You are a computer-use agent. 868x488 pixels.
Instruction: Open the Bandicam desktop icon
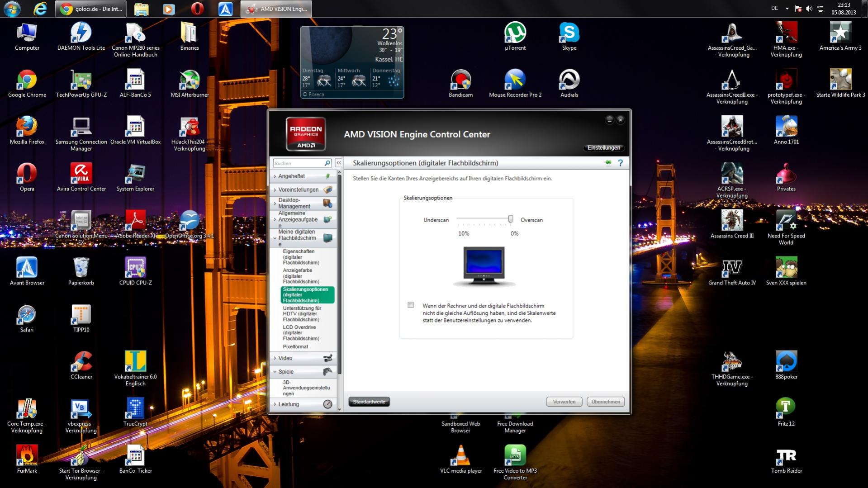click(x=460, y=84)
